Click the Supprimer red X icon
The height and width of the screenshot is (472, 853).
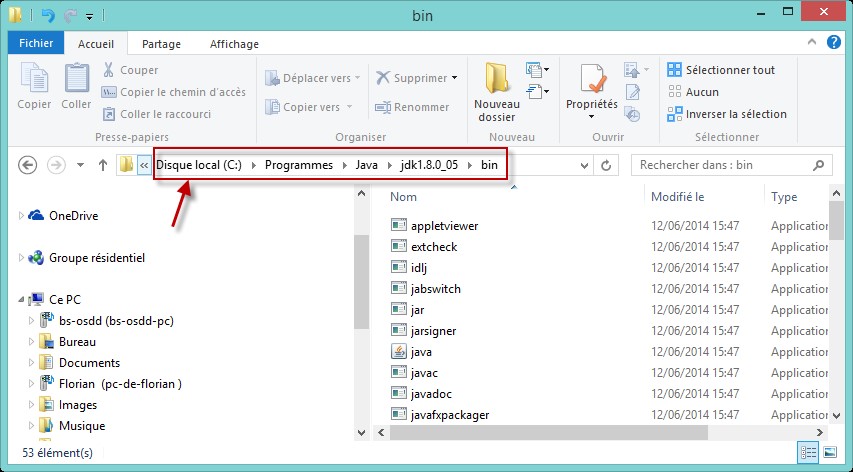383,78
